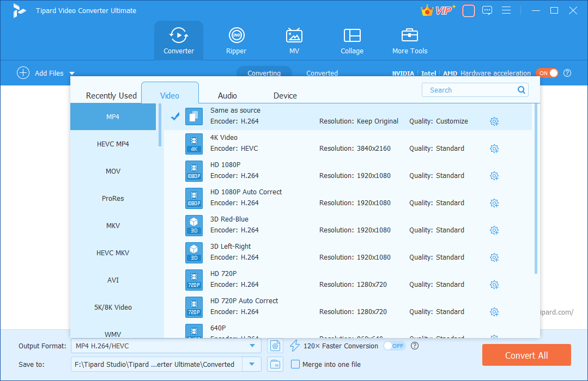Click HD 1080P Auto Correct preset icon
The width and height of the screenshot is (588, 381).
point(194,198)
